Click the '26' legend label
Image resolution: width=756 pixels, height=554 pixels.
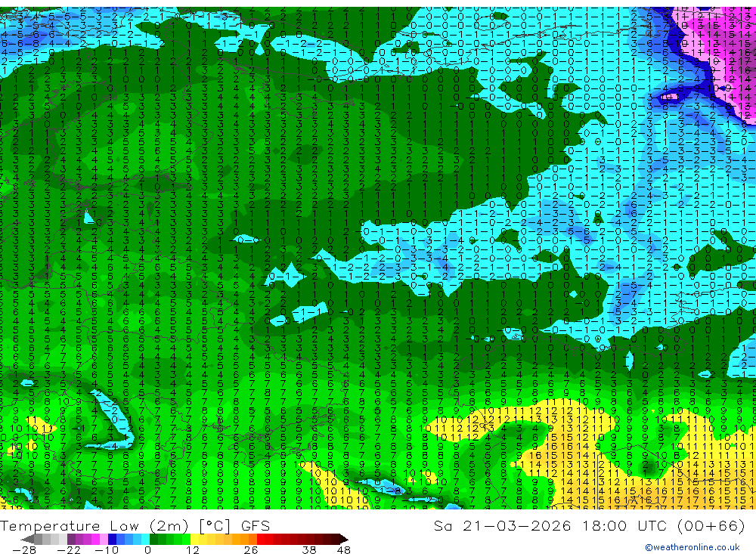pos(251,549)
